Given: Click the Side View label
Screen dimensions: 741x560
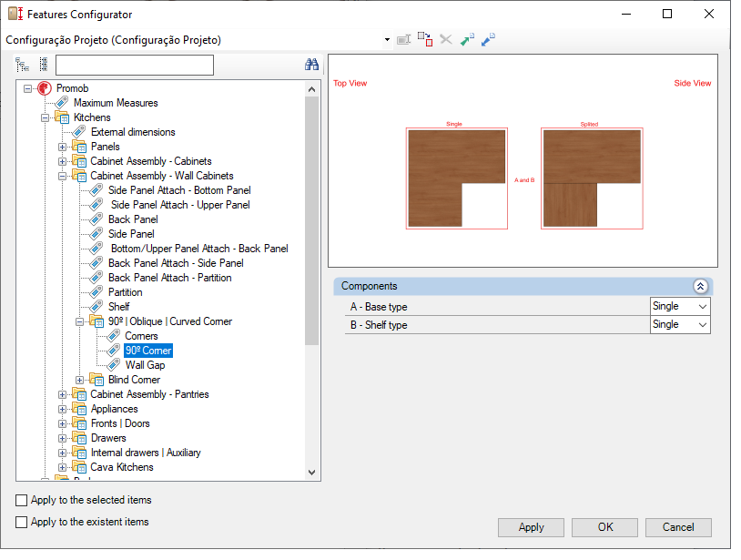Looking at the screenshot, I should tap(693, 83).
